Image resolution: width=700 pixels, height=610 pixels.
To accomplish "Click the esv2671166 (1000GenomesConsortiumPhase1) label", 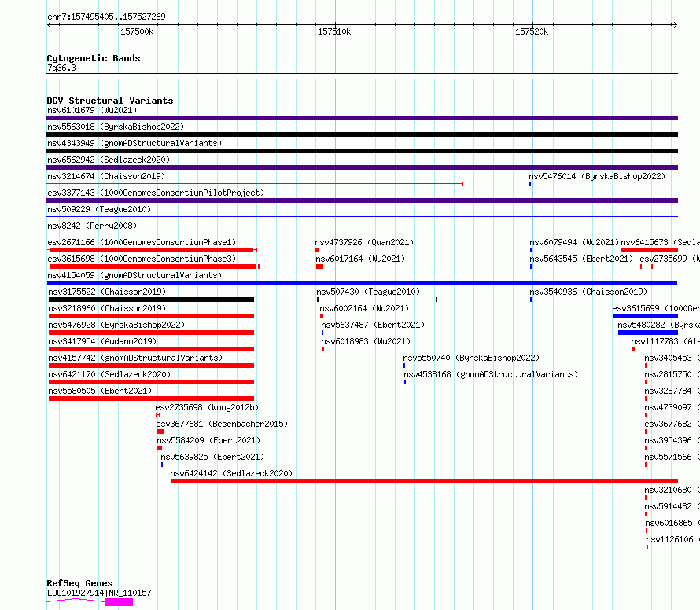I will tap(142, 242).
